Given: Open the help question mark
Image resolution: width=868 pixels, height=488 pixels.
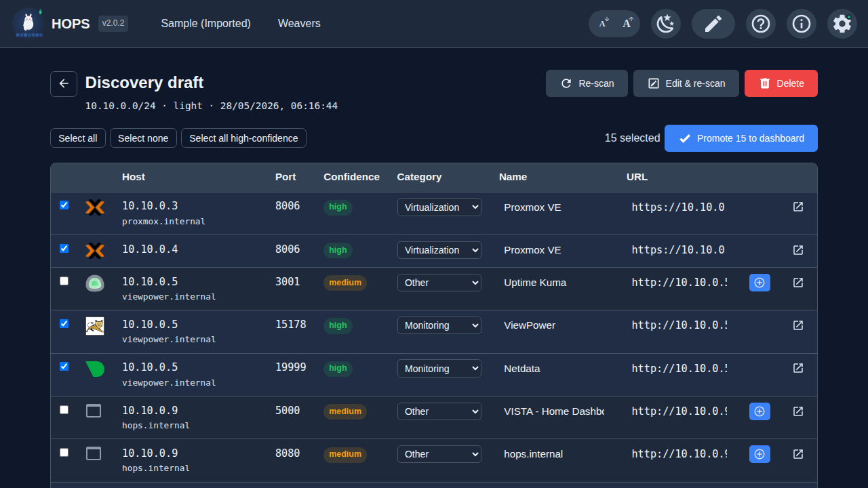Looking at the screenshot, I should [761, 24].
